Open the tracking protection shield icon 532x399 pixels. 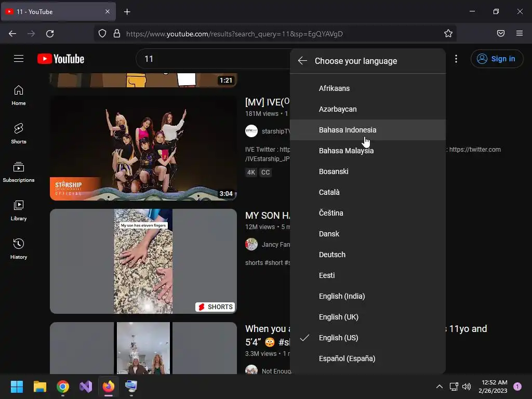[x=102, y=34]
